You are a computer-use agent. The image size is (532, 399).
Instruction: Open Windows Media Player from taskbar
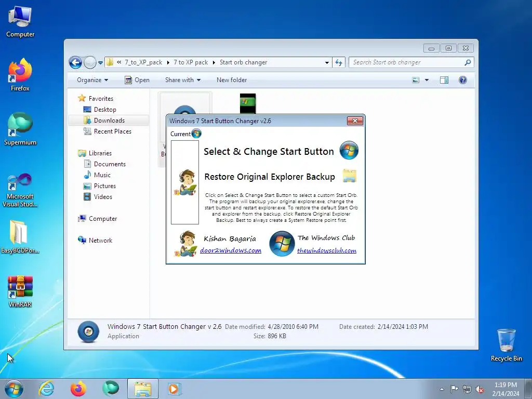click(175, 389)
